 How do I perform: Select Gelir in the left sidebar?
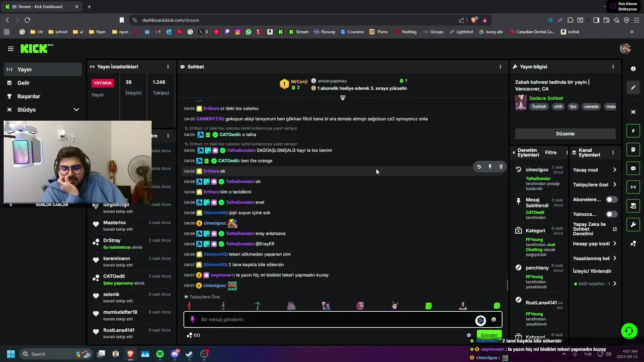[43, 83]
